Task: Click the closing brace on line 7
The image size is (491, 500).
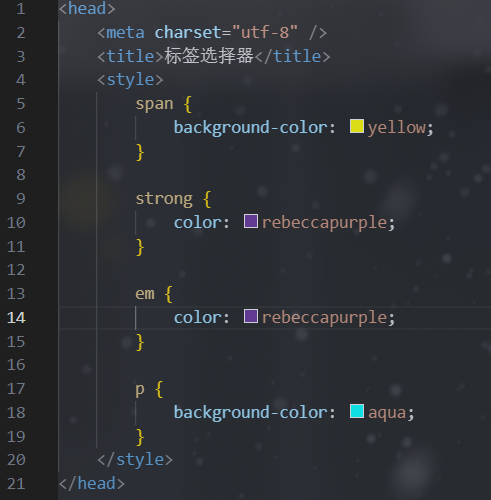Action: coord(140,152)
